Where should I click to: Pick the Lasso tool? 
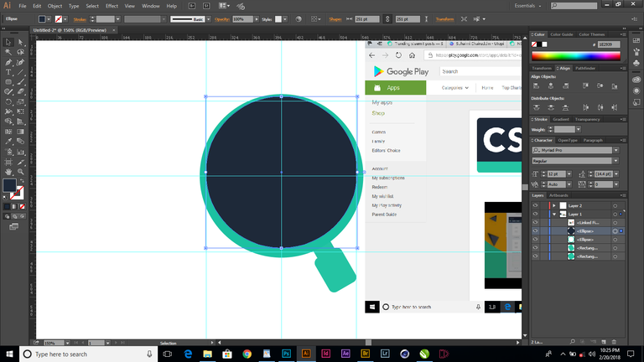coord(20,52)
